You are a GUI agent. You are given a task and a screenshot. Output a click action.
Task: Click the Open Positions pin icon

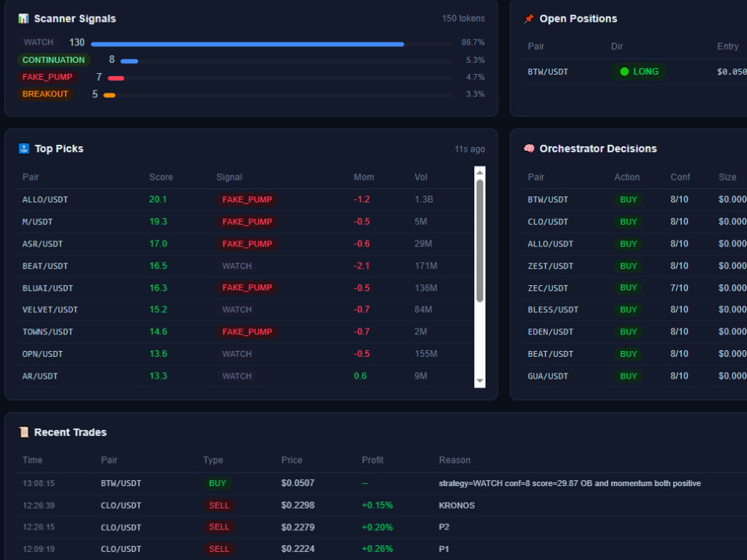click(528, 19)
